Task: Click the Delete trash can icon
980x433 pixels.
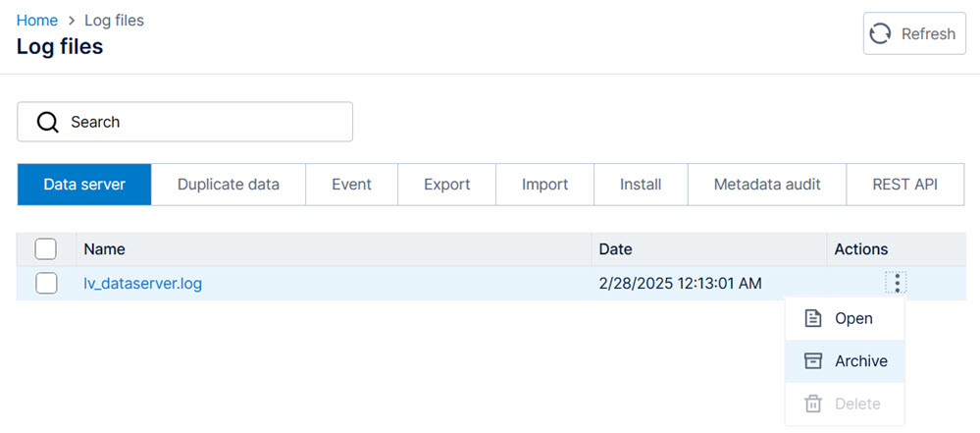Action: 812,404
